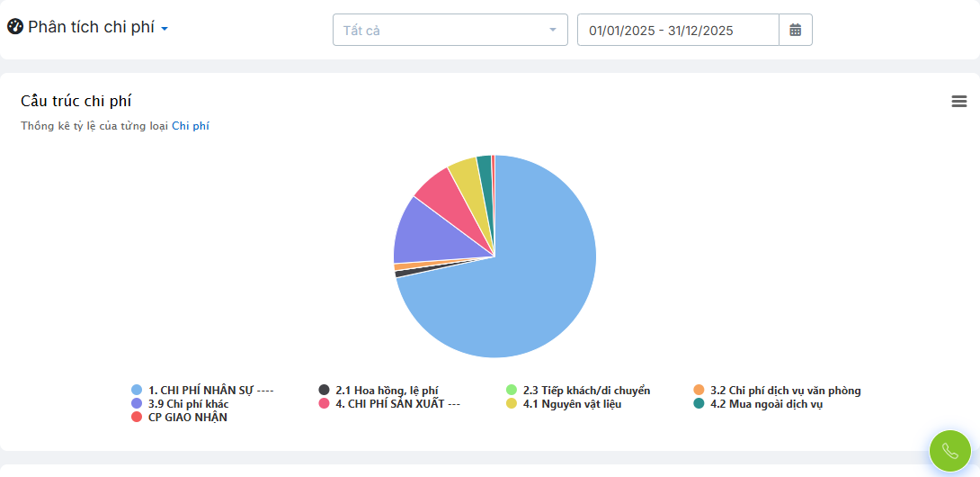Viewport: 980px width, 477px height.
Task: Toggle the CP GIAO NHẬN legend item
Action: (x=187, y=418)
